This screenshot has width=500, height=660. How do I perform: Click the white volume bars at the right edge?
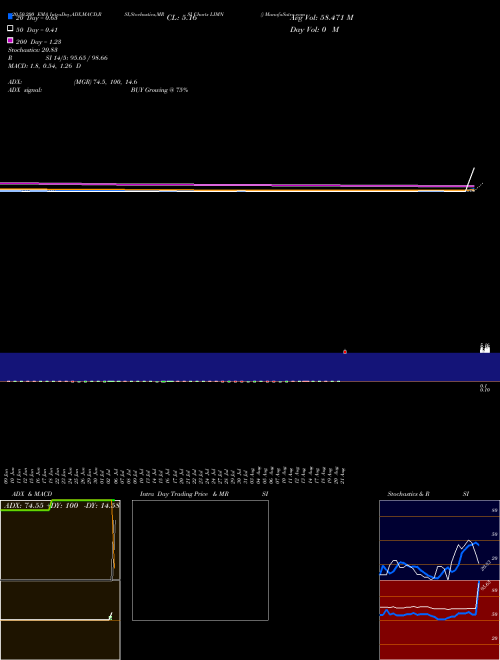pos(485,349)
